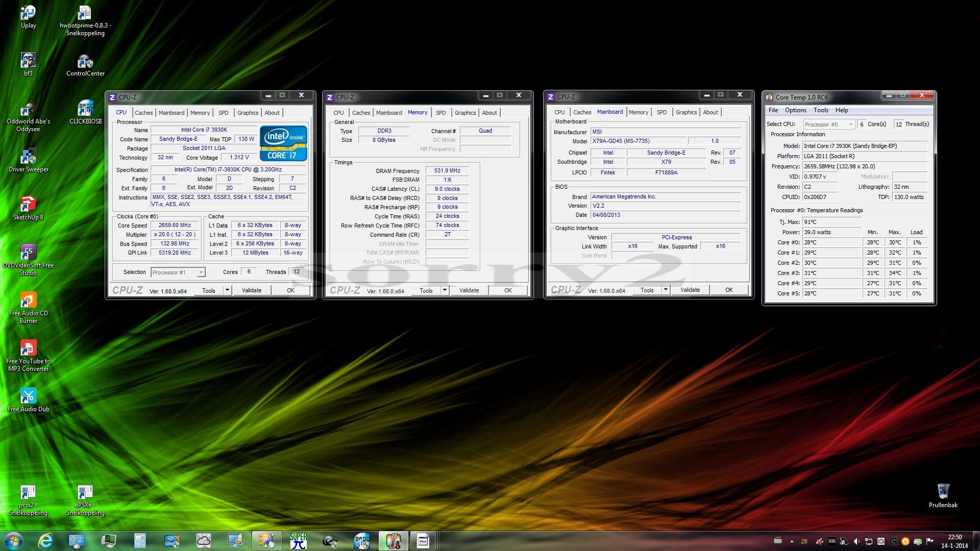The width and height of the screenshot is (980, 551).
Task: Launch Internet Explorer from the taskbar
Action: tap(45, 541)
